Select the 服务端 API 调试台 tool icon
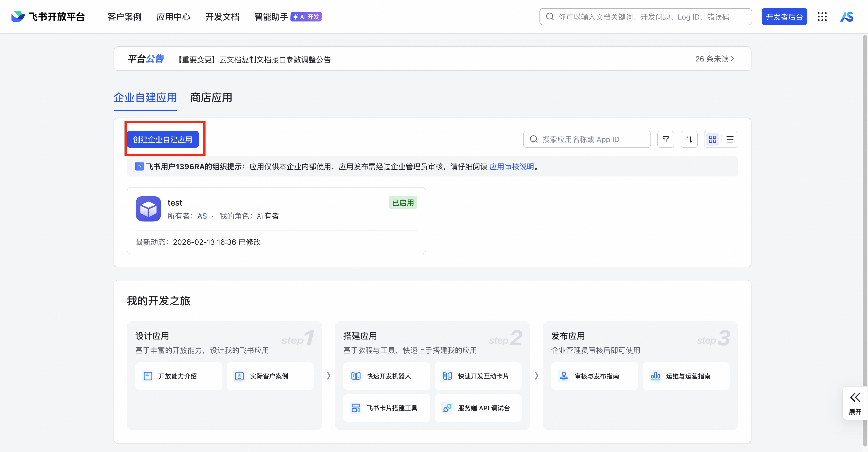Screen dimensions: 868x452 [x=447, y=408]
